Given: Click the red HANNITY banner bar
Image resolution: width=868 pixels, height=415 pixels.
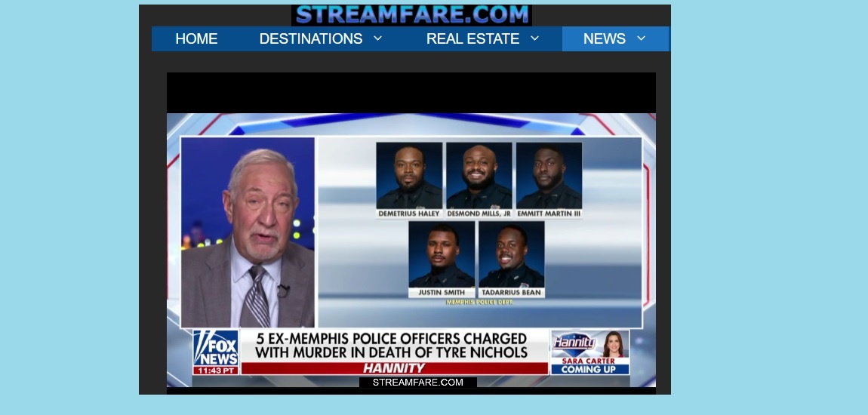Looking at the screenshot, I should coord(394,368).
